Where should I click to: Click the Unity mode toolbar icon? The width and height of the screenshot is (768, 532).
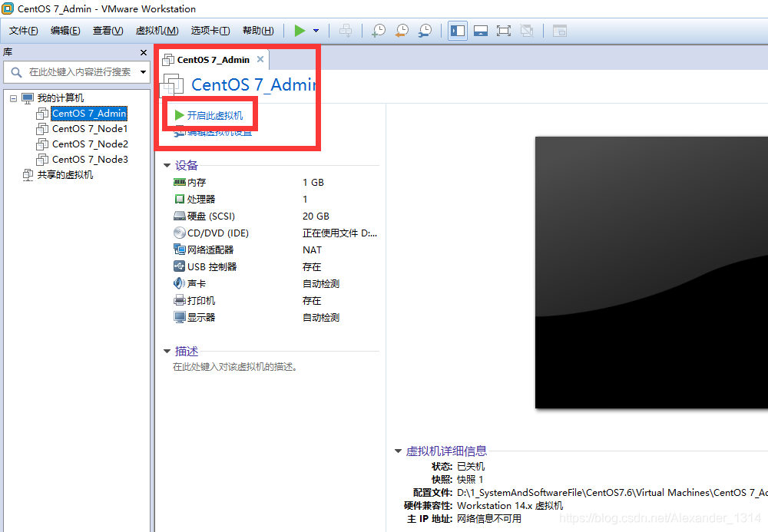(x=527, y=31)
